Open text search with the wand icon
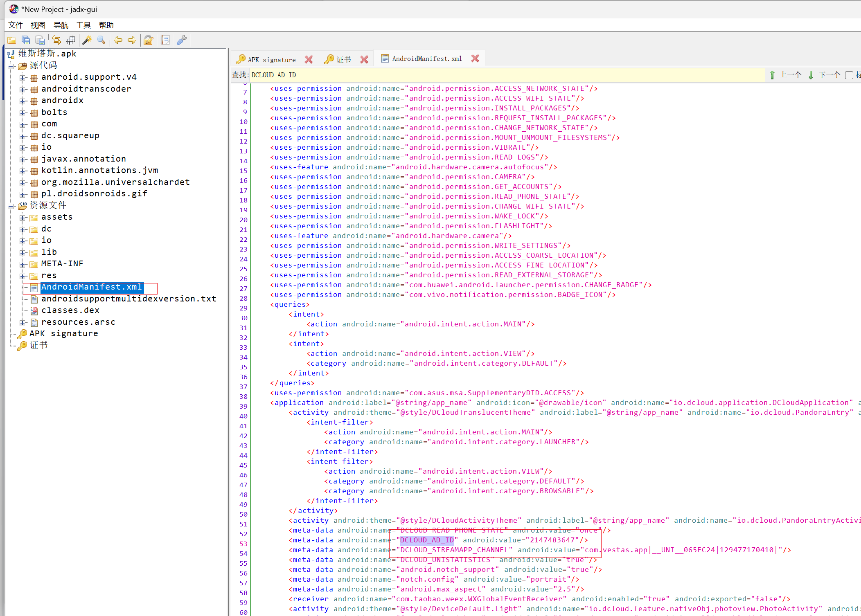861x616 pixels. pos(87,40)
